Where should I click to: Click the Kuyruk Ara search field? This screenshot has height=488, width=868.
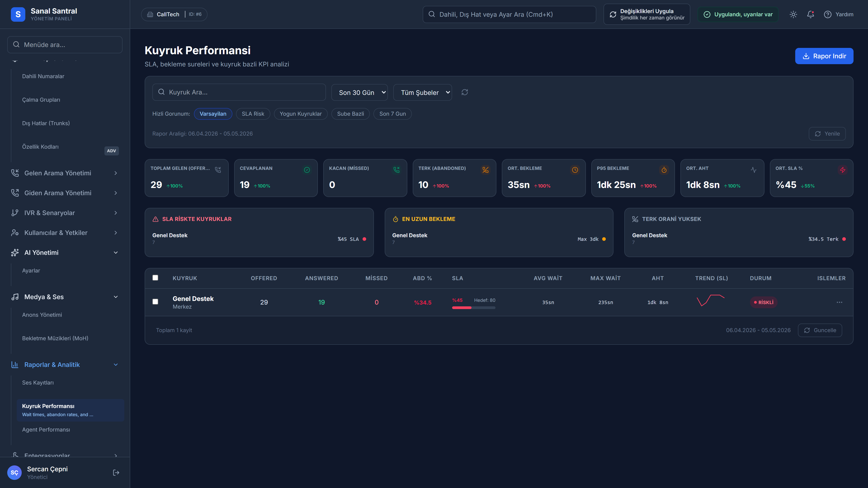pos(239,92)
